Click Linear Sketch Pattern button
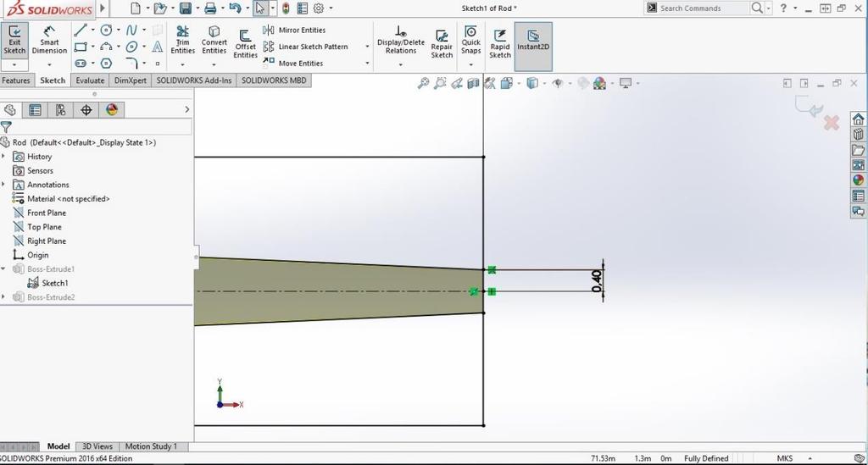Image resolution: width=868 pixels, height=465 pixels. (x=306, y=47)
